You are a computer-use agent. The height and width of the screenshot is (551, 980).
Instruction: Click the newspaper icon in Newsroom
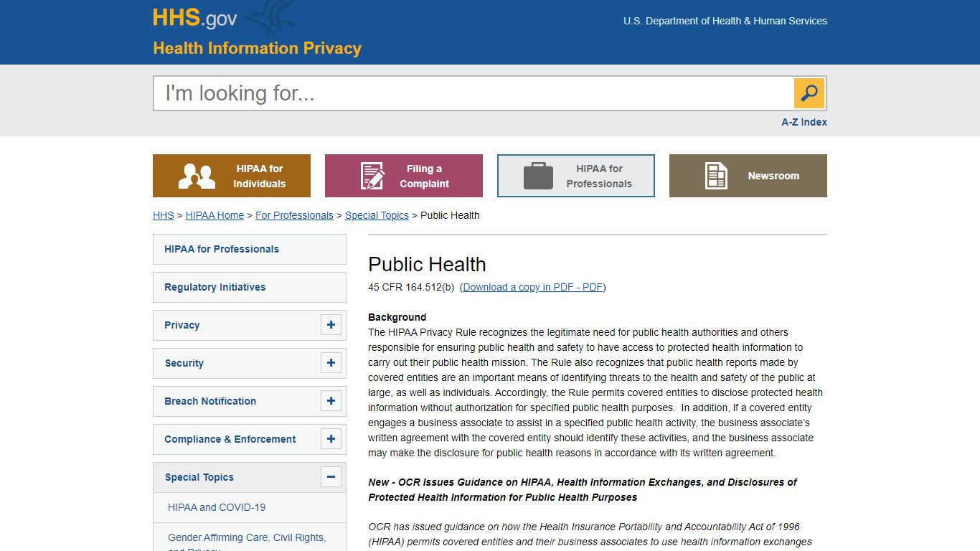click(716, 176)
